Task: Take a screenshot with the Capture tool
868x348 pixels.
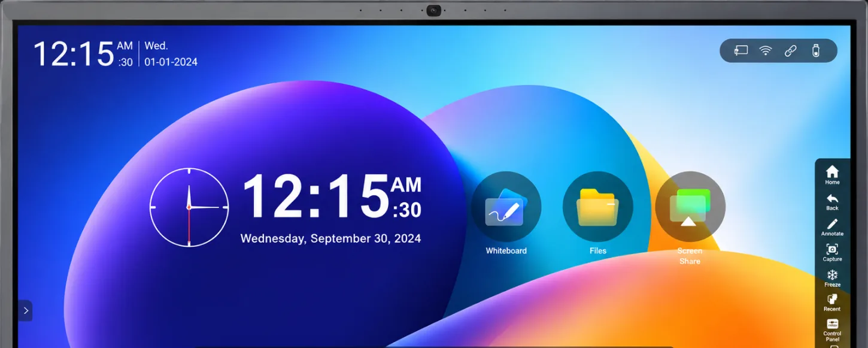Action: pos(832,253)
